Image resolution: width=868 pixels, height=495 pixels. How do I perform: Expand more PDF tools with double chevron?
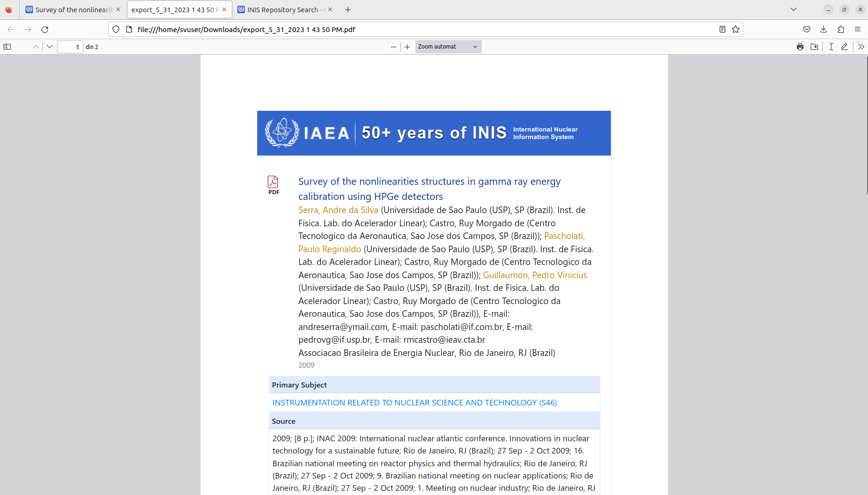tap(861, 47)
